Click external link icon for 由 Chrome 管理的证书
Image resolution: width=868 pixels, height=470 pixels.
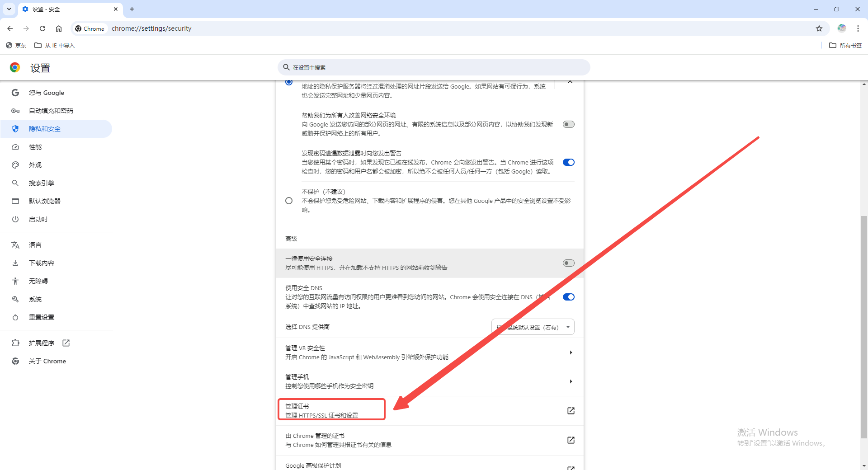pyautogui.click(x=571, y=440)
